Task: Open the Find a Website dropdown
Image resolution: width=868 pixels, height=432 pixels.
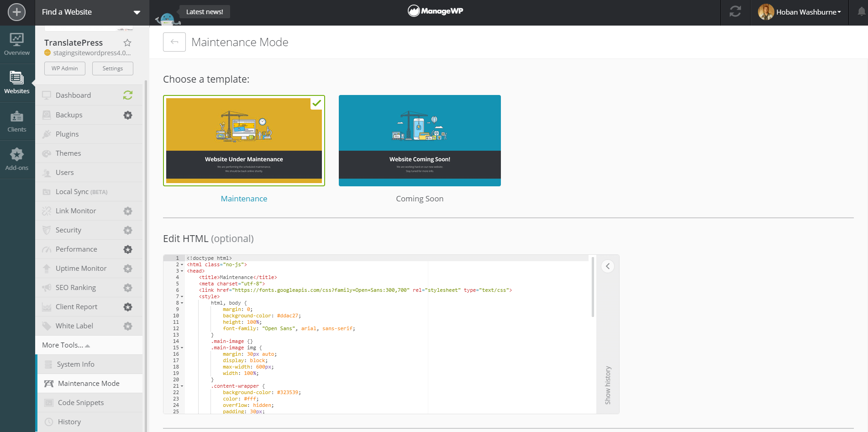Action: (92, 12)
